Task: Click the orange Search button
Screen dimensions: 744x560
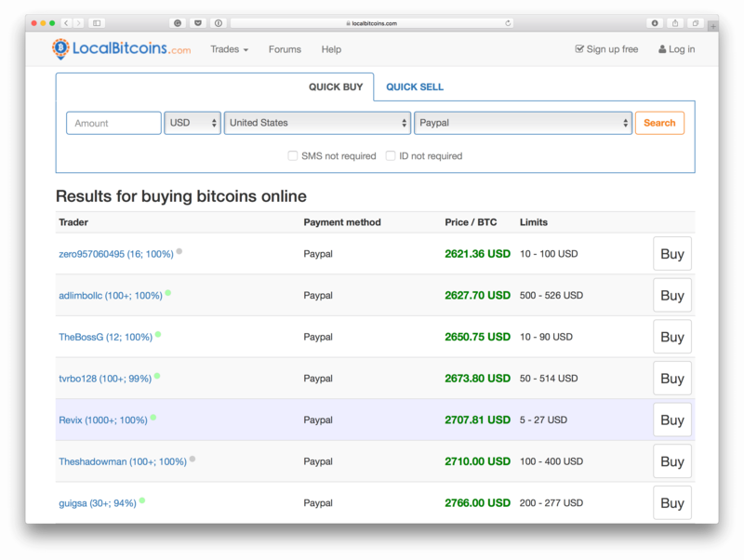Action: click(x=659, y=123)
